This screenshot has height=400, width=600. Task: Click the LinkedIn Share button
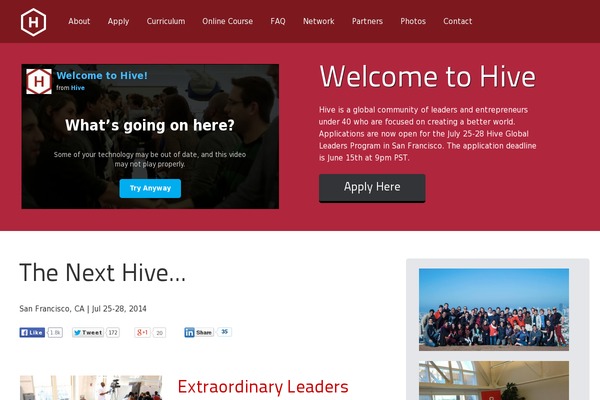(199, 332)
